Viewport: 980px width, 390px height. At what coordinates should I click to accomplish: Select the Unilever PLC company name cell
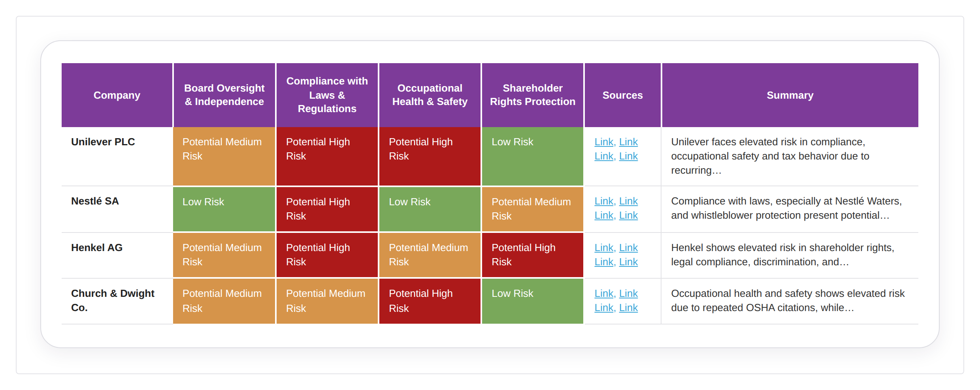tap(117, 156)
